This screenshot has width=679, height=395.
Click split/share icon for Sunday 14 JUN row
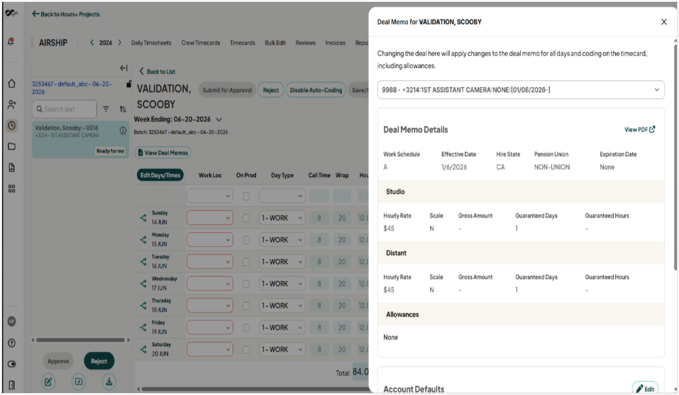click(143, 218)
